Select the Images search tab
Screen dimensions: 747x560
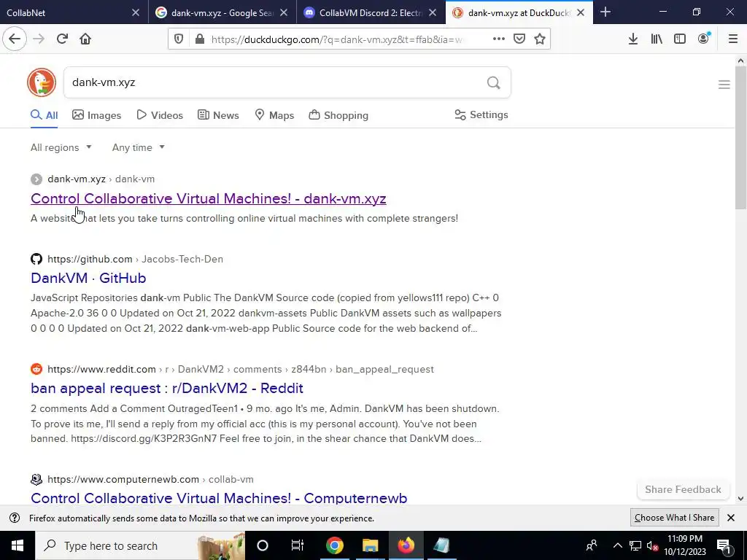(x=97, y=115)
